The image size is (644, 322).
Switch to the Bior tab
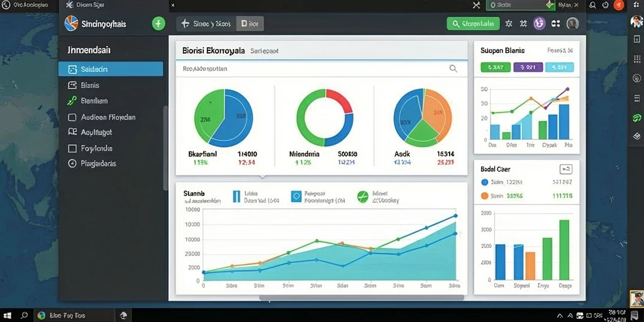pos(250,24)
